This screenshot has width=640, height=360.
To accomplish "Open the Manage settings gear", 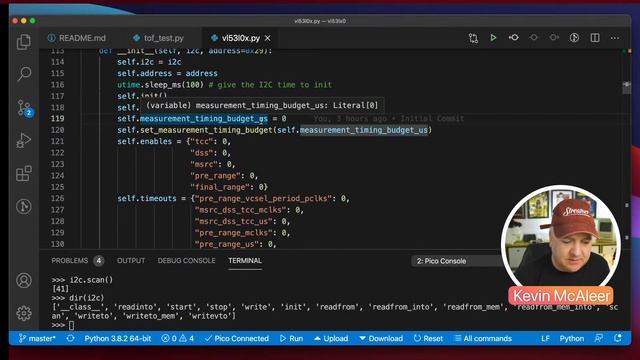I will [x=24, y=313].
